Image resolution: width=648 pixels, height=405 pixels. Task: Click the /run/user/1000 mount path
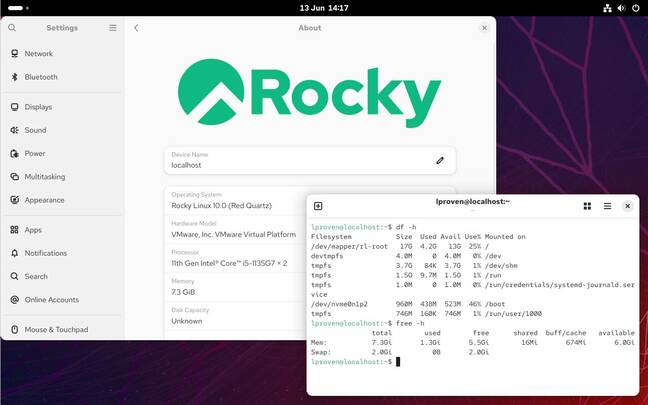513,314
